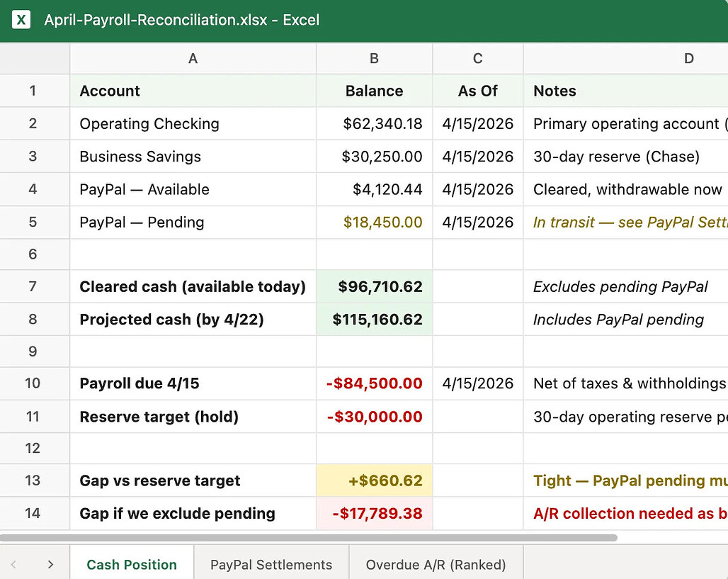Select row 5 header
Image resolution: width=728 pixels, height=579 pixels.
35,222
